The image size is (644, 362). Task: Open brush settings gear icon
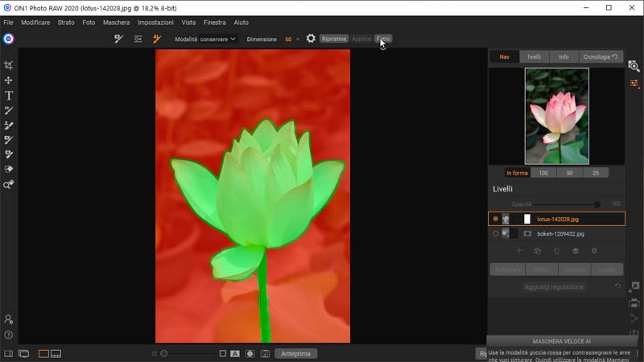311,39
